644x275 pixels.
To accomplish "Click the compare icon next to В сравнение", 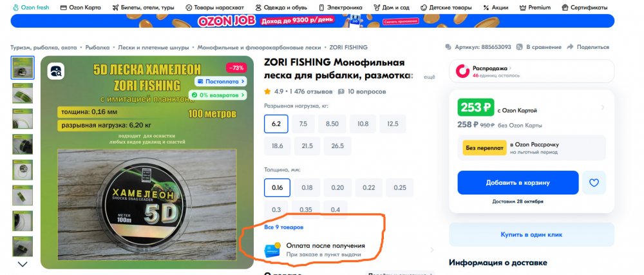I will pyautogui.click(x=520, y=47).
